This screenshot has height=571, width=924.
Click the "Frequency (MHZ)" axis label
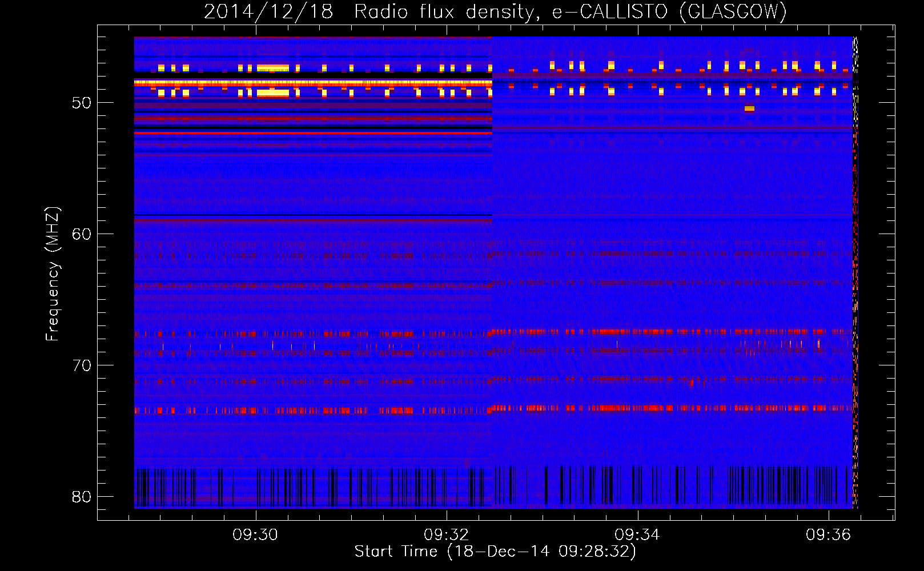point(53,274)
